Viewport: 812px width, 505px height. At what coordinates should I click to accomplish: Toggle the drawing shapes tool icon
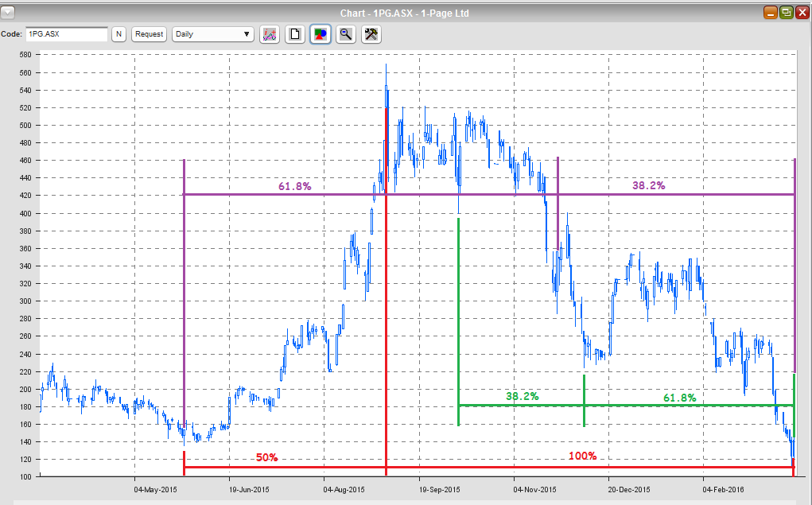click(x=320, y=34)
